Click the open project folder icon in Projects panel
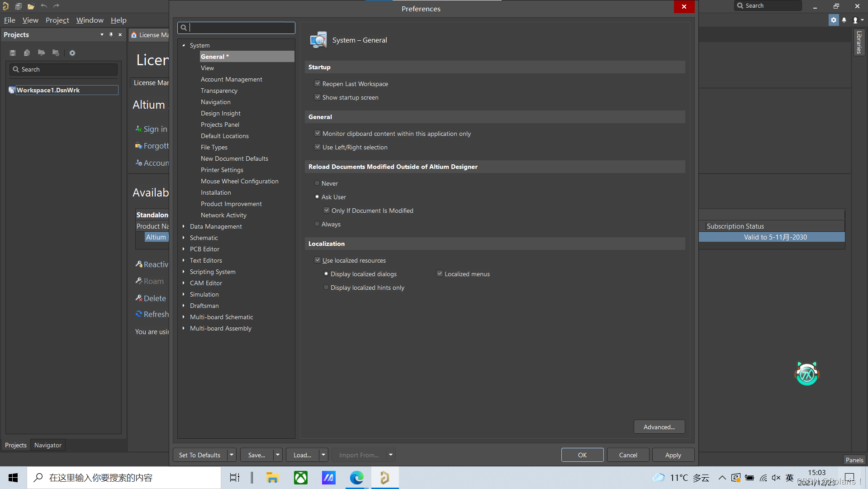This screenshot has height=489, width=868. coord(41,53)
